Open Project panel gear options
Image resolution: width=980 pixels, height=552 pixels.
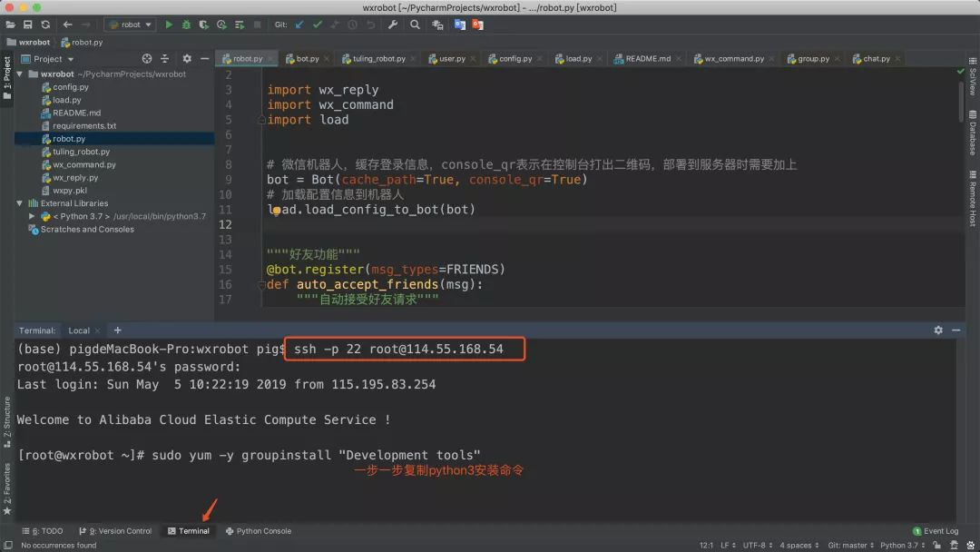(187, 58)
